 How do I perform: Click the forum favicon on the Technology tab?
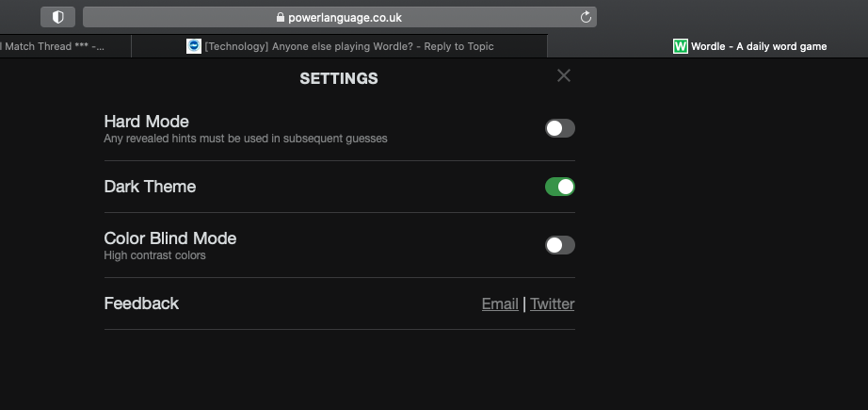coord(194,46)
